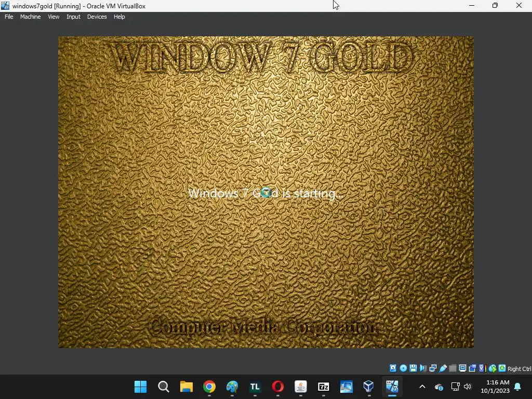Open File Explorer from taskbar
Image resolution: width=532 pixels, height=399 pixels.
coord(187,387)
